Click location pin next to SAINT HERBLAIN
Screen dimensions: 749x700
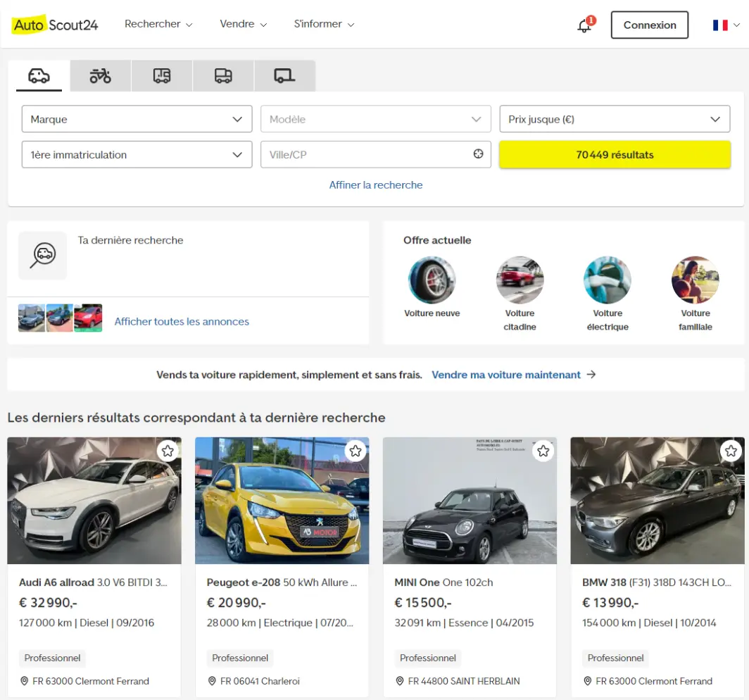tap(400, 681)
